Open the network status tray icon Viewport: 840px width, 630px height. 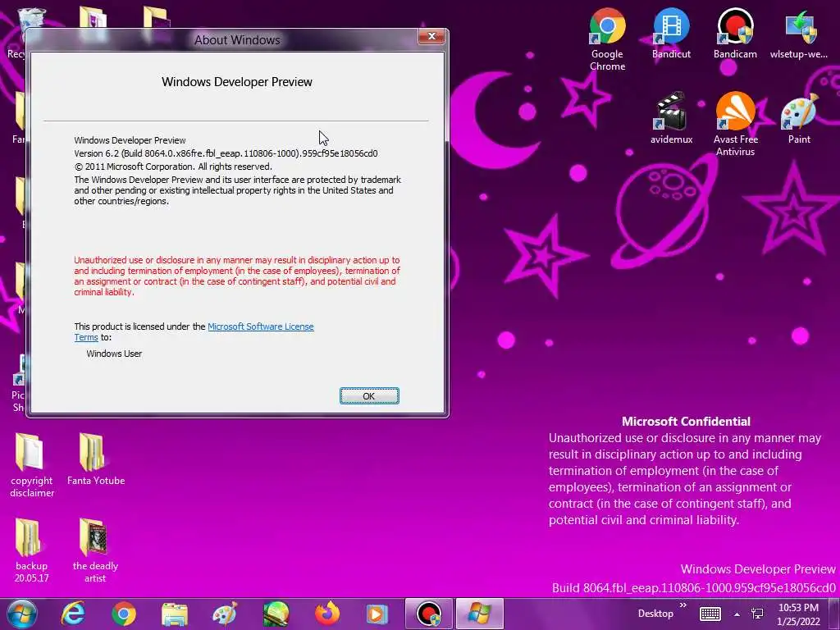tap(757, 614)
